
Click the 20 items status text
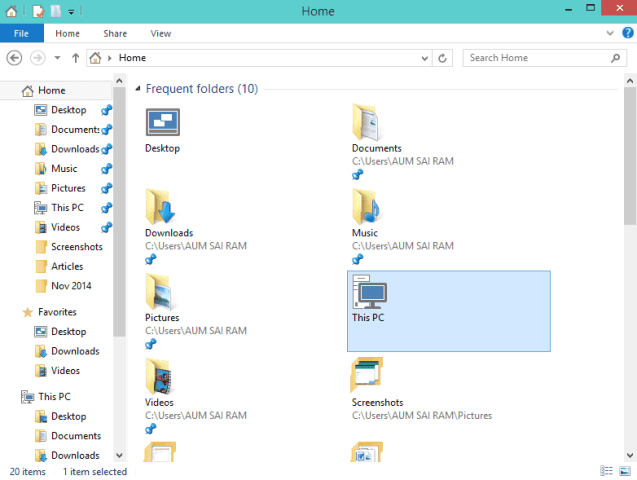point(28,471)
